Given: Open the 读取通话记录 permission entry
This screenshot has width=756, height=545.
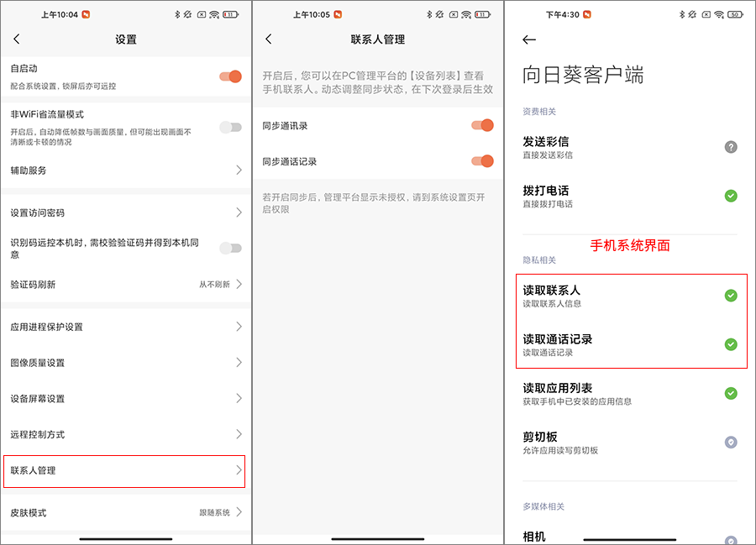Looking at the screenshot, I should (x=630, y=344).
